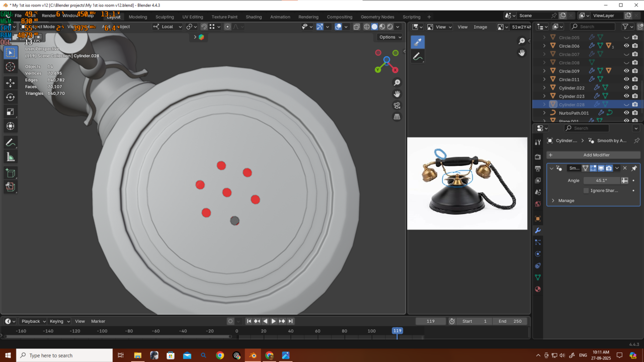Select the Annotate pencil tool
The width and height of the screenshot is (644, 362).
(10, 143)
